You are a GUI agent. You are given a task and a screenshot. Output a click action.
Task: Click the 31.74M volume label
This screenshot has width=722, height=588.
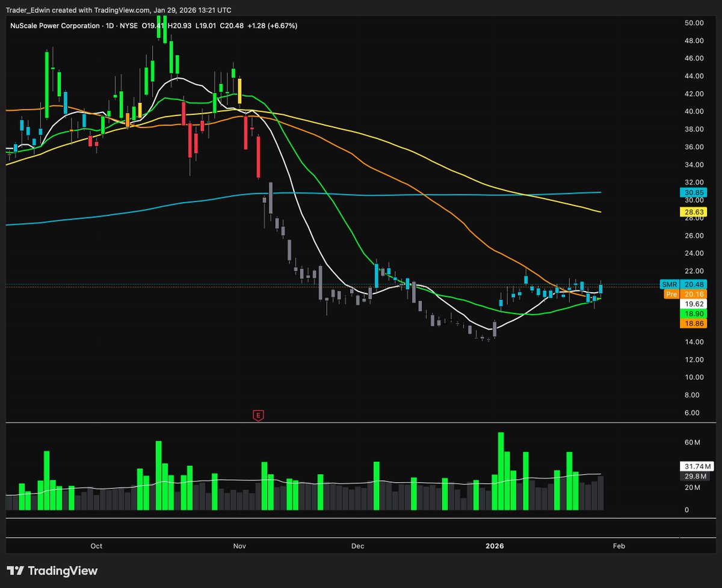pyautogui.click(x=697, y=466)
